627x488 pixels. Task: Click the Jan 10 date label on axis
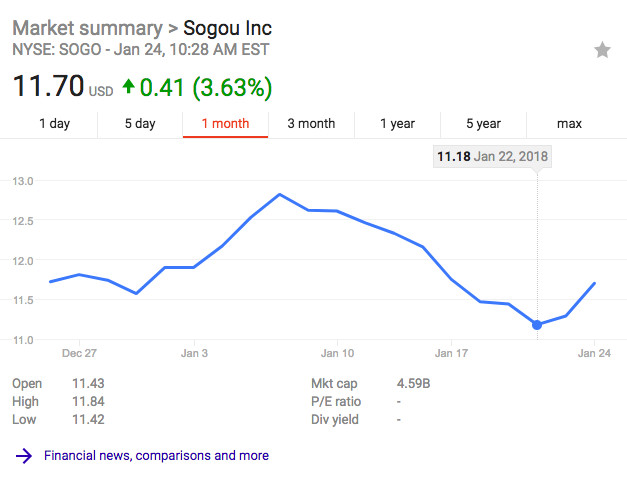337,353
